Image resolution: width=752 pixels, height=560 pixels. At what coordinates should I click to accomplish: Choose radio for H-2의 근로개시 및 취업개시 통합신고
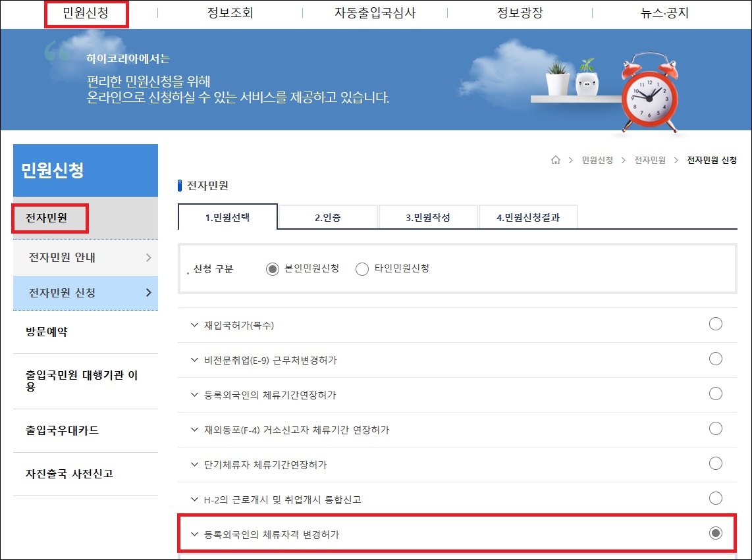[716, 498]
